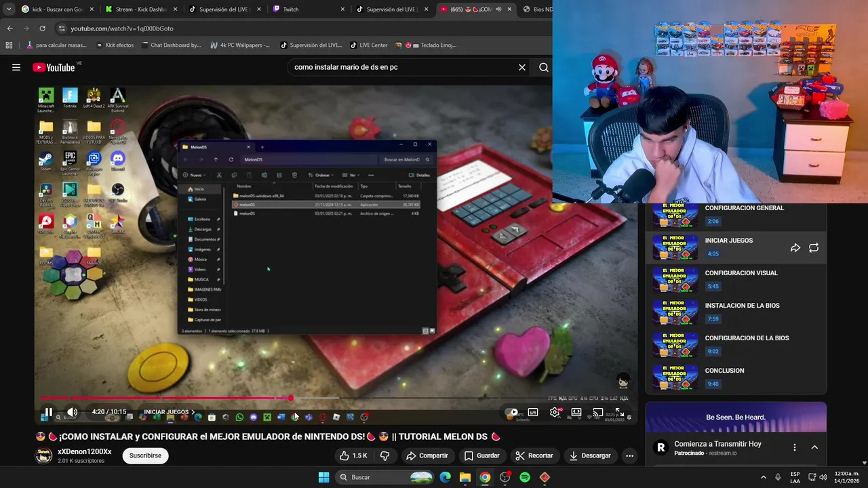
Task: Jump to CONCLUSION chapter timestamp 9:40
Action: click(x=713, y=384)
